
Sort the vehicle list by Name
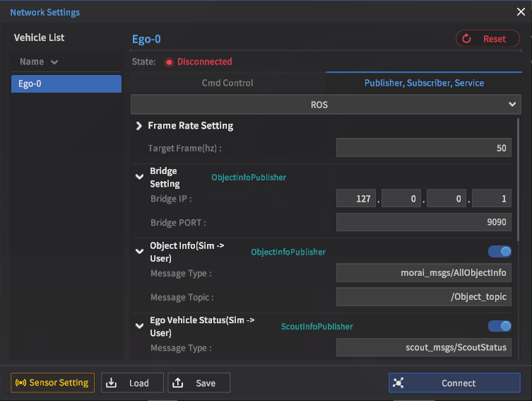click(x=39, y=62)
